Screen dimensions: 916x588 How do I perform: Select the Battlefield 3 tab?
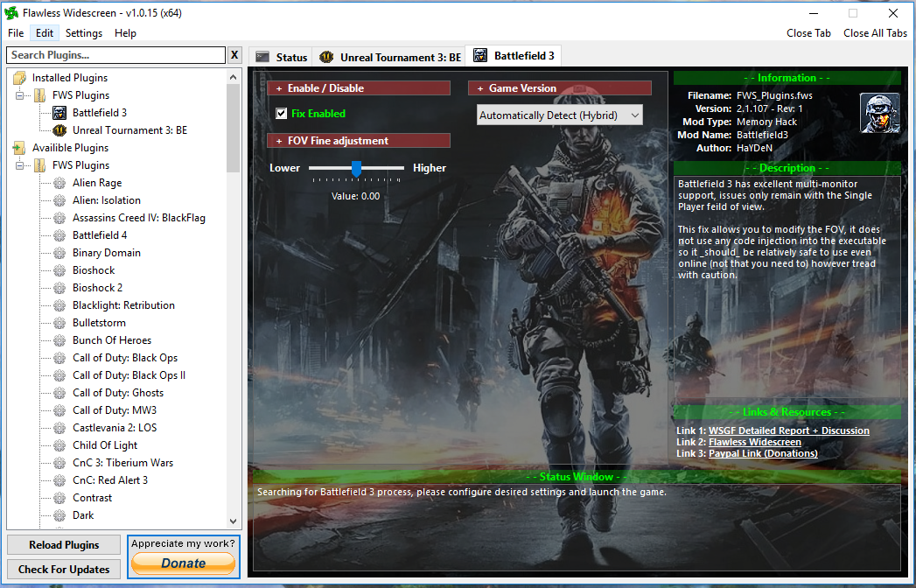pyautogui.click(x=514, y=55)
